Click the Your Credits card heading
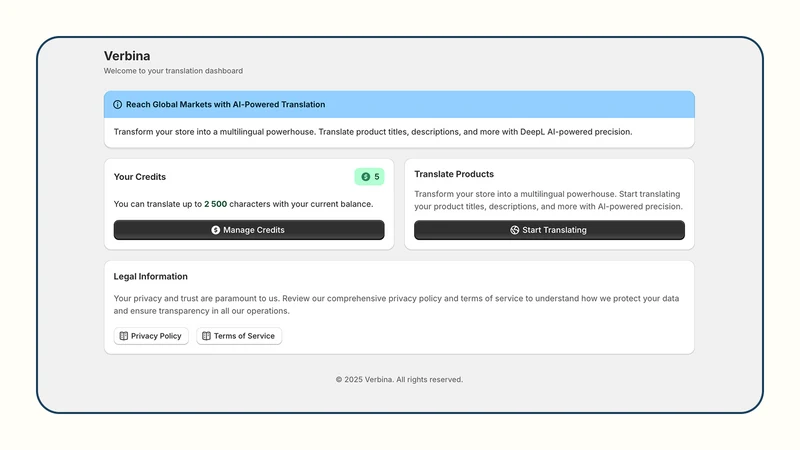 click(x=140, y=177)
